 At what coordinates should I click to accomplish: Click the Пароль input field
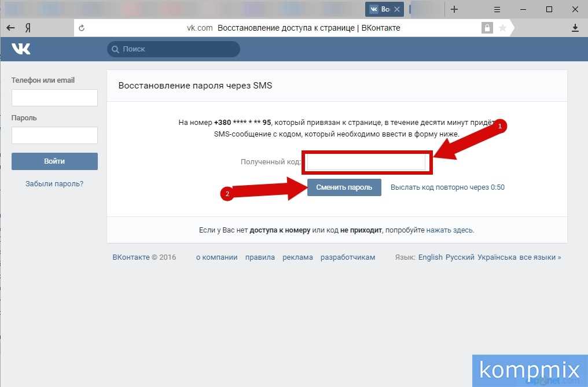point(55,135)
